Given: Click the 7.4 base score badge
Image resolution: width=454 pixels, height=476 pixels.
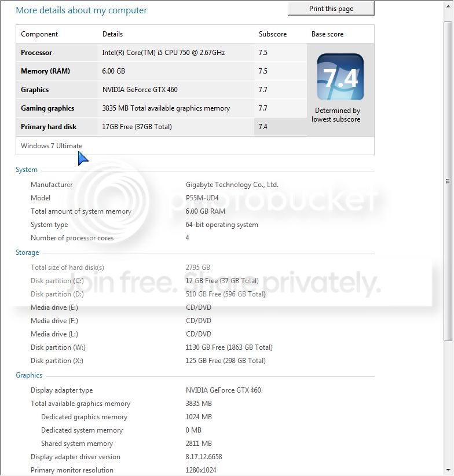Looking at the screenshot, I should tap(340, 77).
